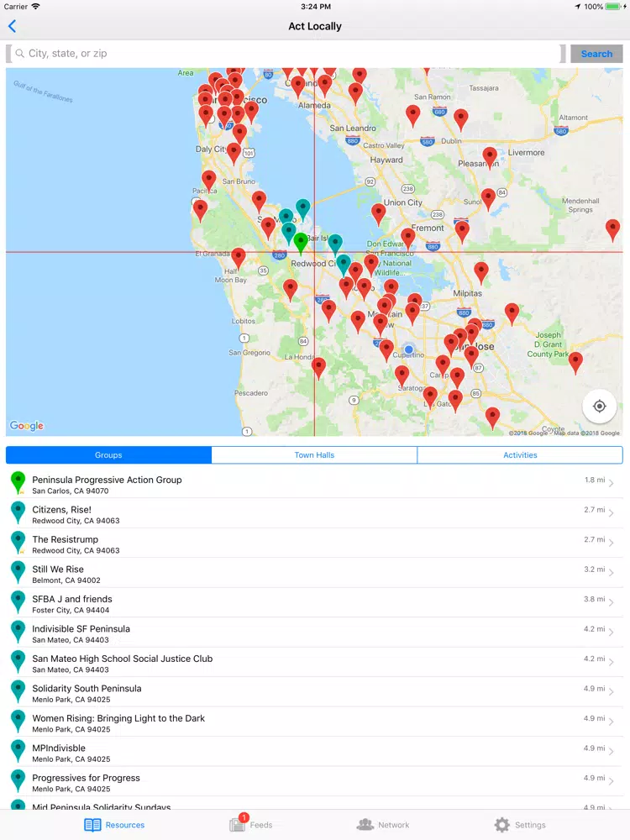Open the Resources tab in bottom bar
Image resolution: width=630 pixels, height=840 pixels.
tap(114, 825)
